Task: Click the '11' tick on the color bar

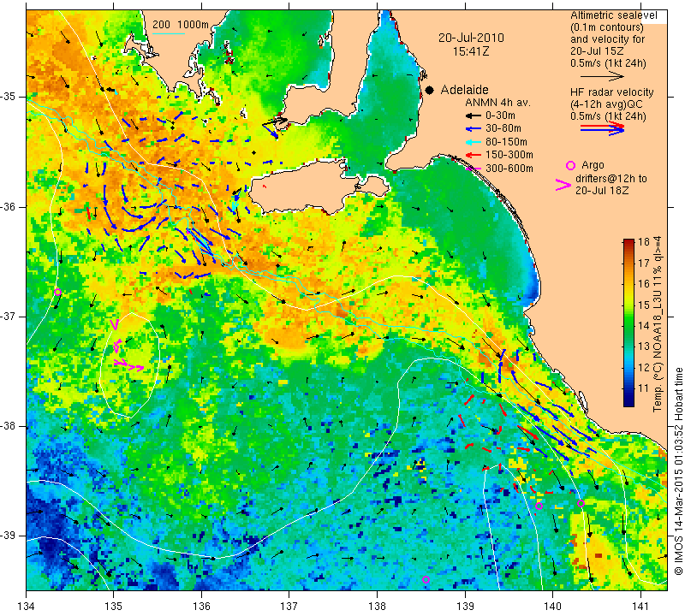Action: pos(644,388)
